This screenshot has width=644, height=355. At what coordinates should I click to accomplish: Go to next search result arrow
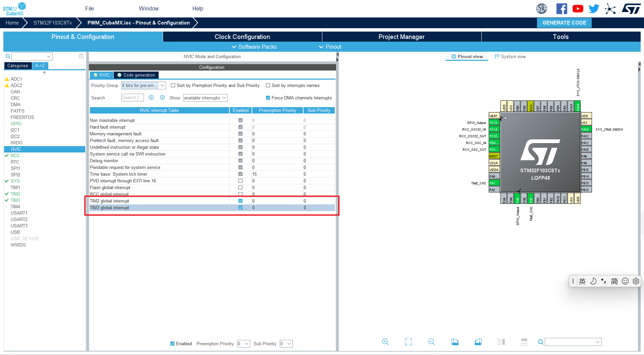[x=162, y=97]
